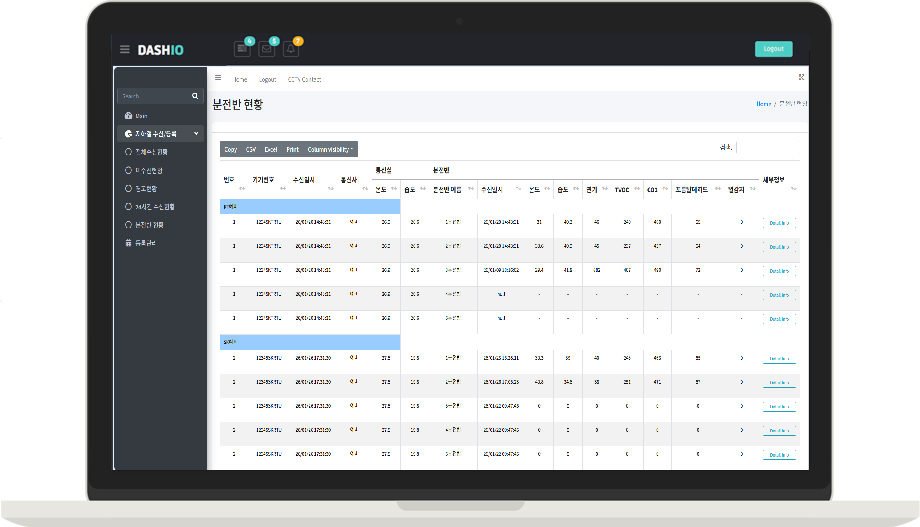This screenshot has height=527, width=920.
Task: Click the hamburger icon in the white navigation bar
Action: pos(218,78)
